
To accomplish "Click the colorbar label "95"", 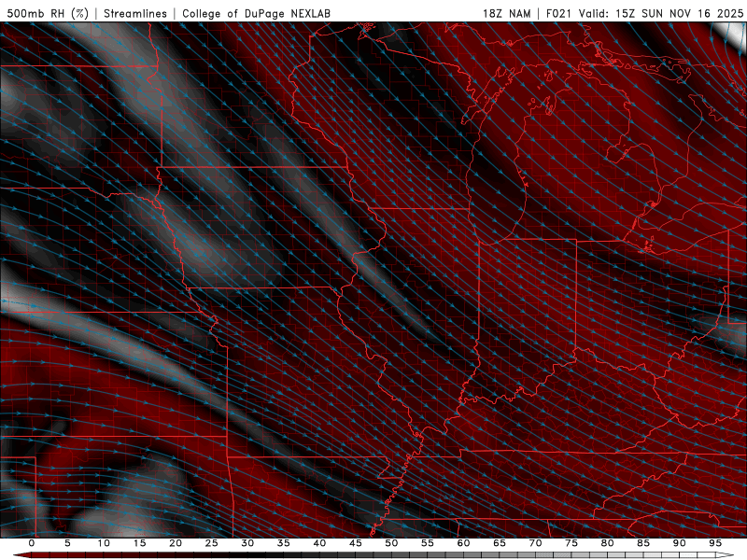I will click(x=715, y=543).
